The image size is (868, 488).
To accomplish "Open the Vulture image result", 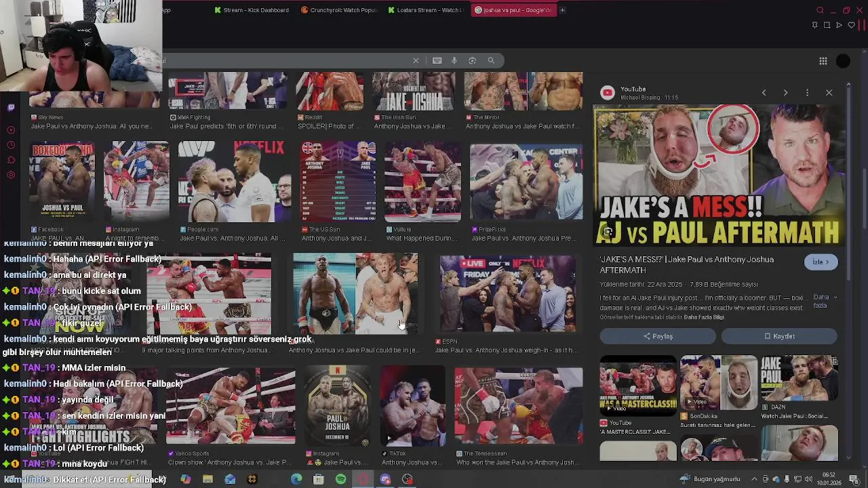I will 422,182.
